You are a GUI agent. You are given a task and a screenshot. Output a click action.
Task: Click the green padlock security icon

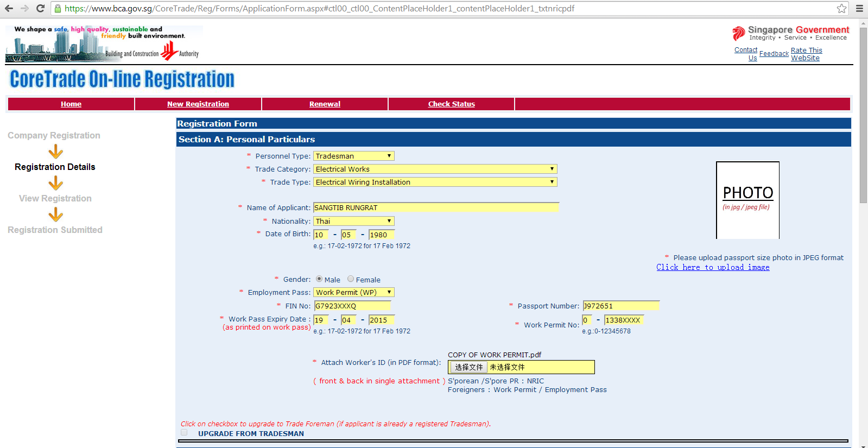pyautogui.click(x=58, y=8)
